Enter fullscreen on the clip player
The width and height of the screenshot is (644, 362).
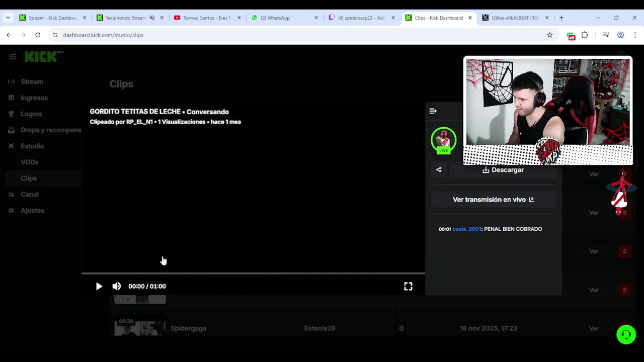point(408,286)
